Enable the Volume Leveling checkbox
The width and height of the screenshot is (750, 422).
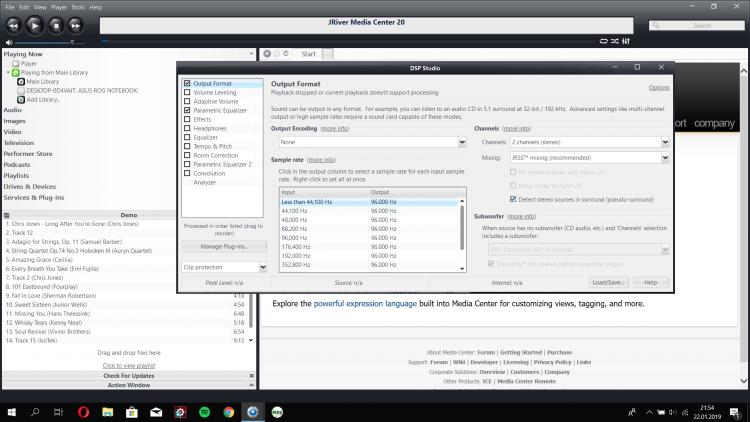pyautogui.click(x=187, y=92)
